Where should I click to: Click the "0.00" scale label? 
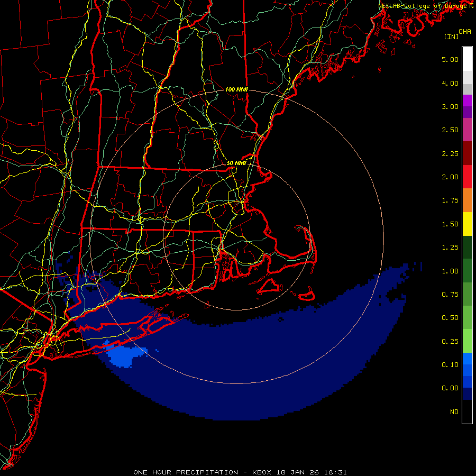tap(450, 388)
